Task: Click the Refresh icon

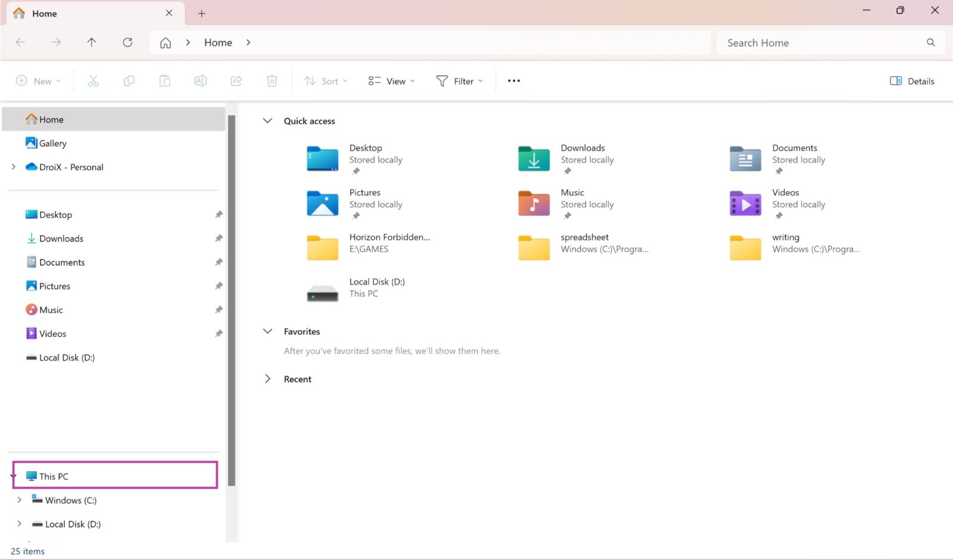Action: (x=127, y=42)
